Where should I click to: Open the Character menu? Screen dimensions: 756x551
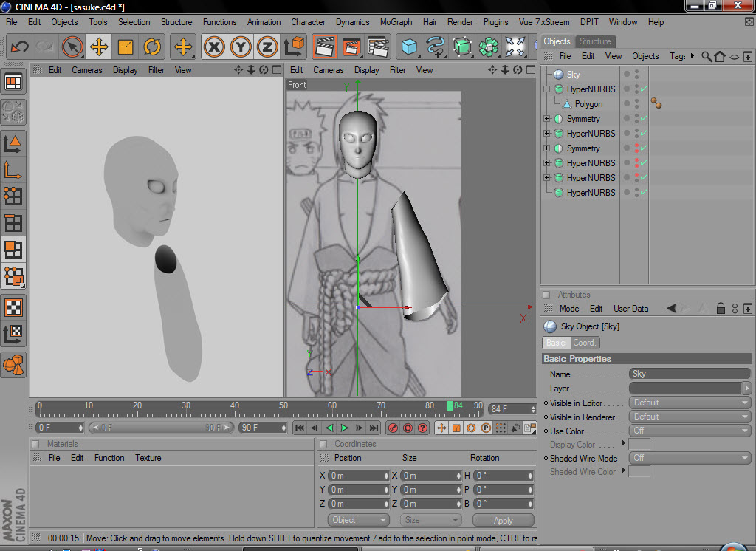point(308,22)
